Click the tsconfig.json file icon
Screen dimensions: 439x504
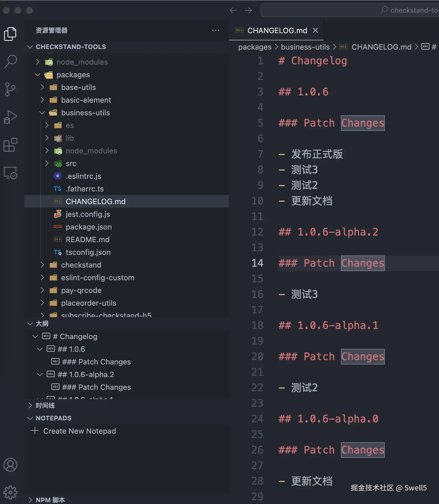(58, 252)
